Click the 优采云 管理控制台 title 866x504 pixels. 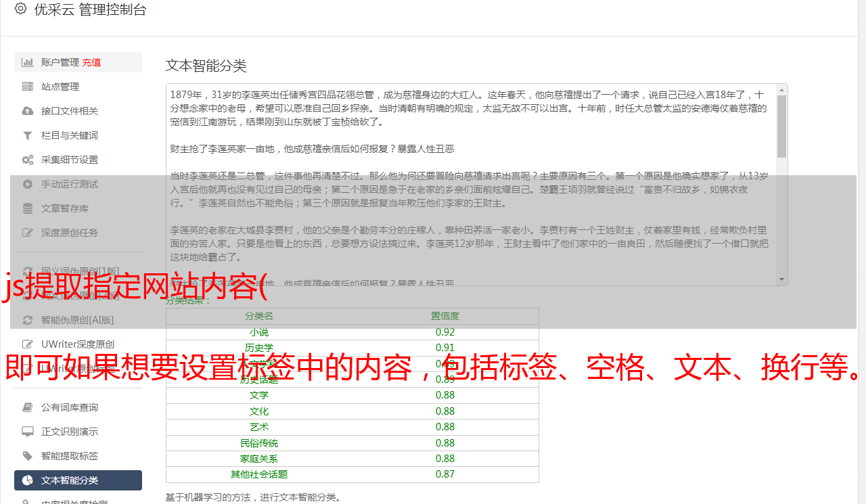(x=90, y=9)
